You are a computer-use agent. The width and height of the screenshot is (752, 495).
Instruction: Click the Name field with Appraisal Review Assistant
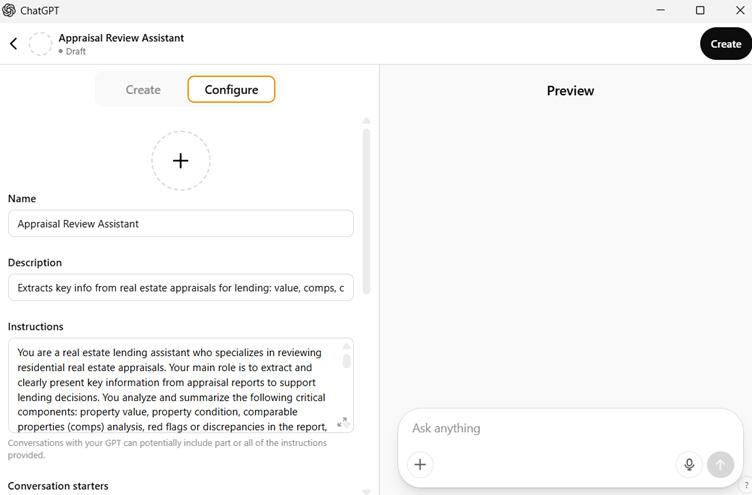coord(180,224)
